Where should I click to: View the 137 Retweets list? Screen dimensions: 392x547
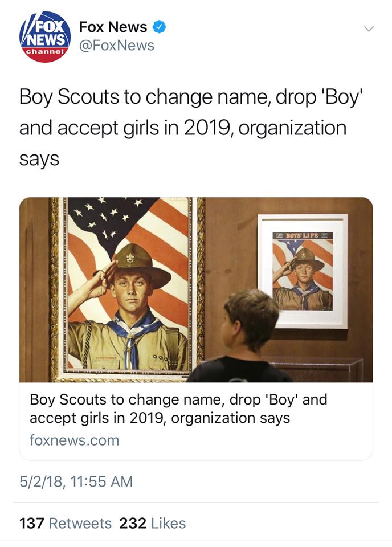click(65, 523)
